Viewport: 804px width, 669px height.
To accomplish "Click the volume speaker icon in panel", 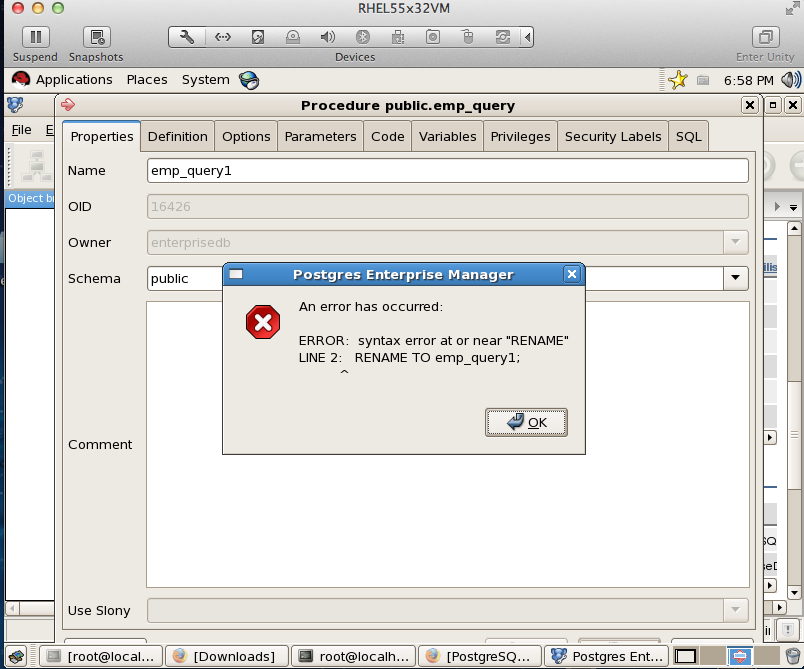I will pos(790,80).
